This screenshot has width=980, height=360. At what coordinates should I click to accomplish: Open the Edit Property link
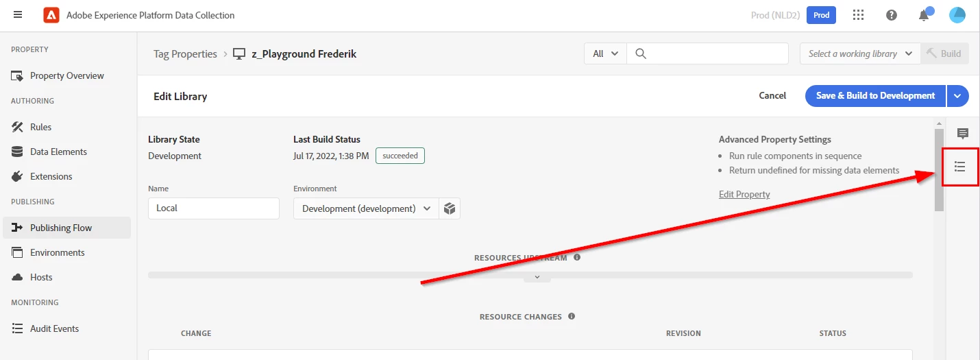[744, 194]
